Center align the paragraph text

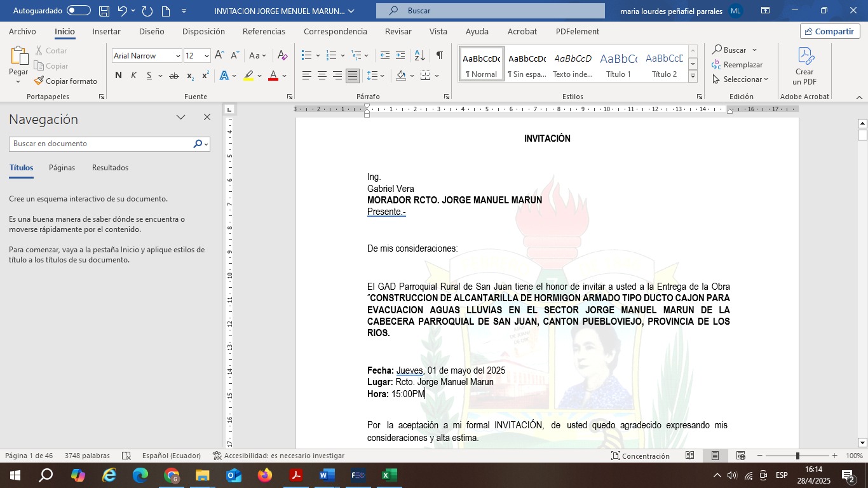coord(322,76)
